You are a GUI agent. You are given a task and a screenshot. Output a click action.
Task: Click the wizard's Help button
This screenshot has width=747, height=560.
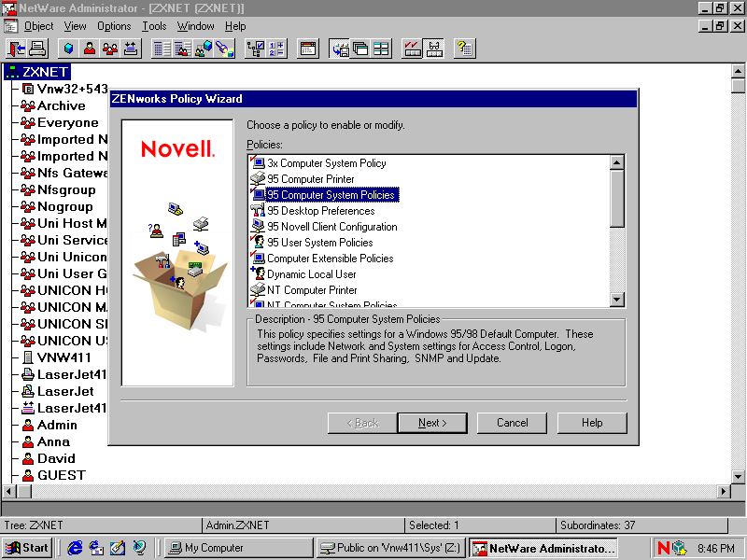tap(592, 423)
